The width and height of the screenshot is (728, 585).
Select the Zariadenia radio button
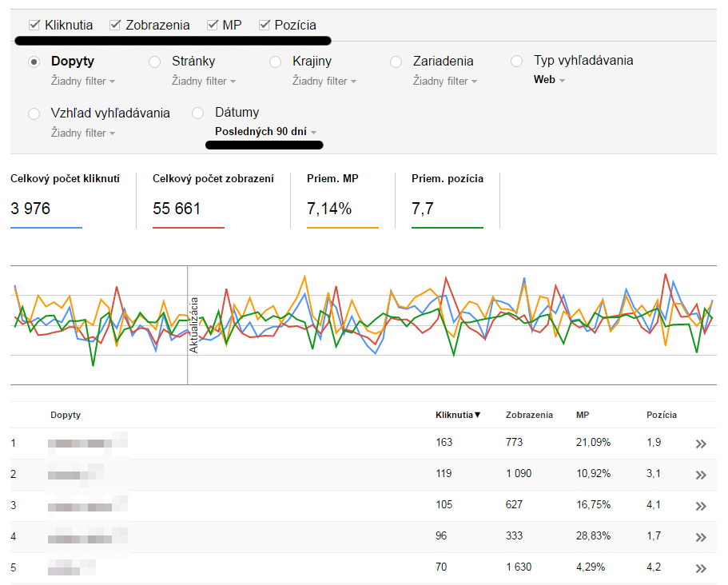(396, 62)
